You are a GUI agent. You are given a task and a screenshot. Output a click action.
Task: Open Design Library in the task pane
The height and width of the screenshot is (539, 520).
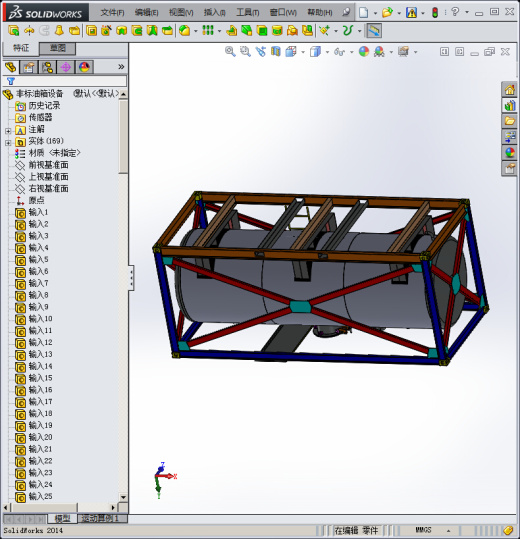point(509,106)
